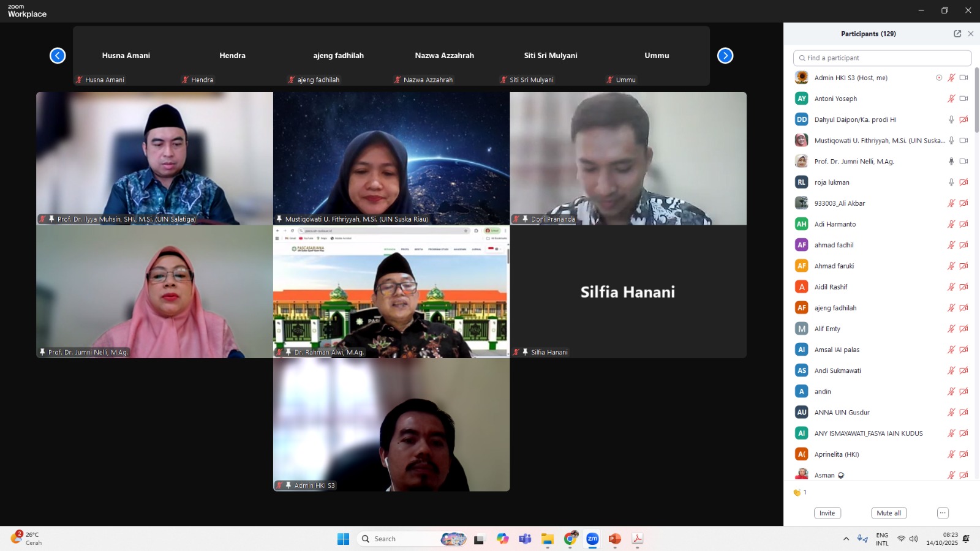Show previous page of participant thumbnails
Viewport: 980px width, 551px height.
pyautogui.click(x=58, y=56)
